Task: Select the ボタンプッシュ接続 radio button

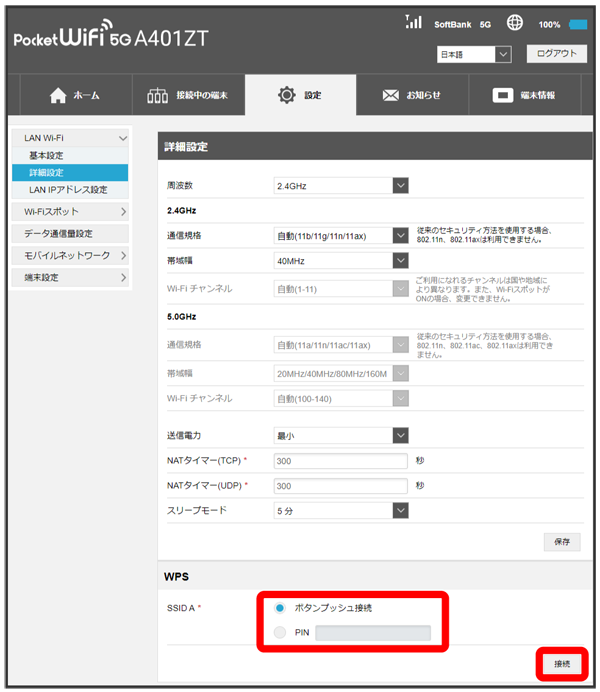Action: click(280, 608)
